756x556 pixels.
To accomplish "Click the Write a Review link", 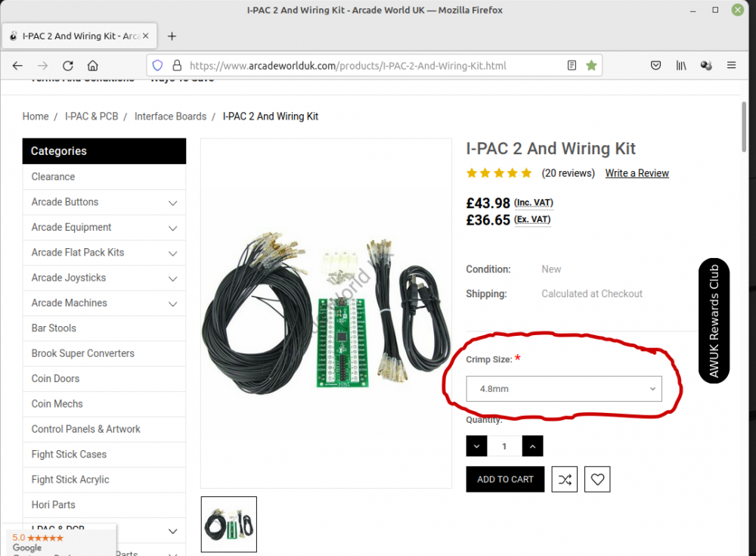I will (x=637, y=172).
